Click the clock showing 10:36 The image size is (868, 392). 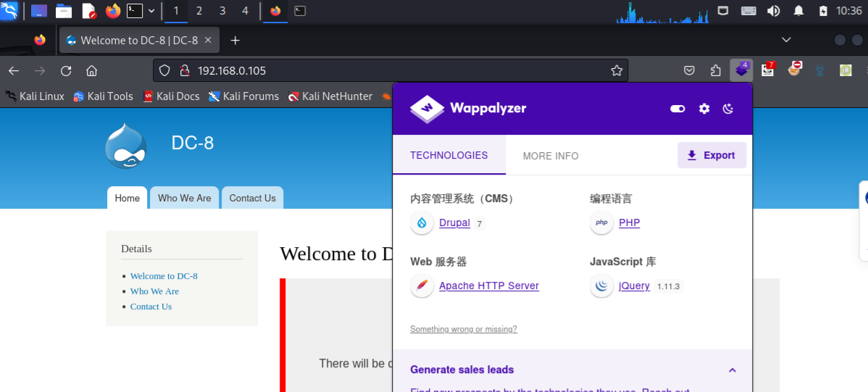pyautogui.click(x=848, y=11)
